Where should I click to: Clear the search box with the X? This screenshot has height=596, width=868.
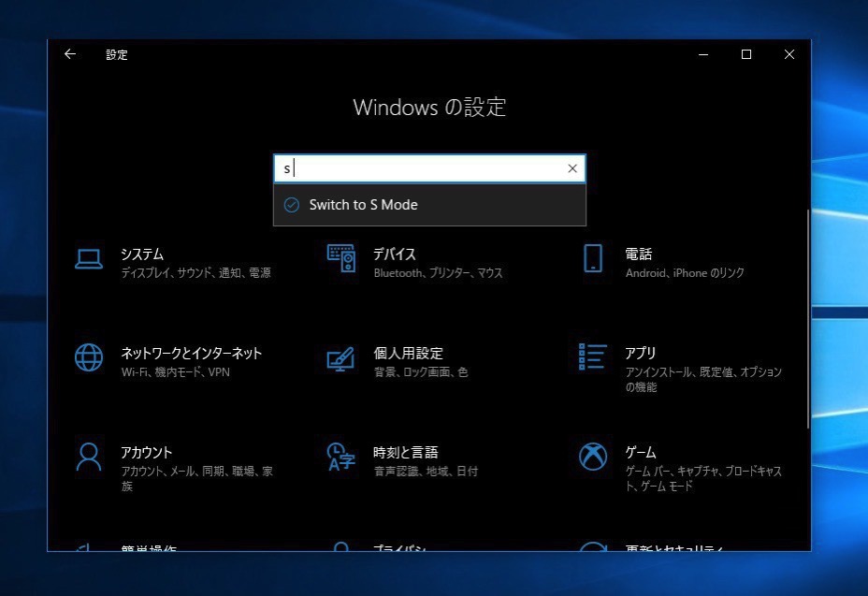pyautogui.click(x=572, y=168)
